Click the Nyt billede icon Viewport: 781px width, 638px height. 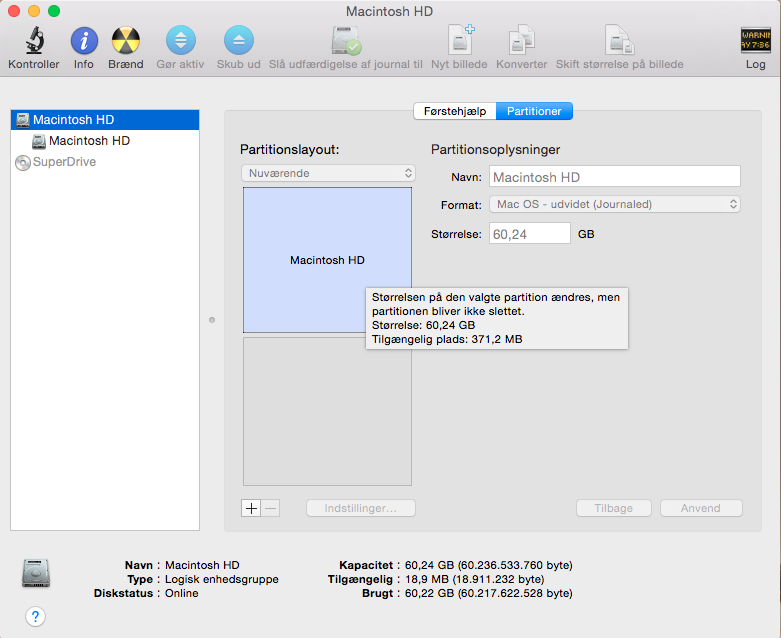click(x=460, y=39)
